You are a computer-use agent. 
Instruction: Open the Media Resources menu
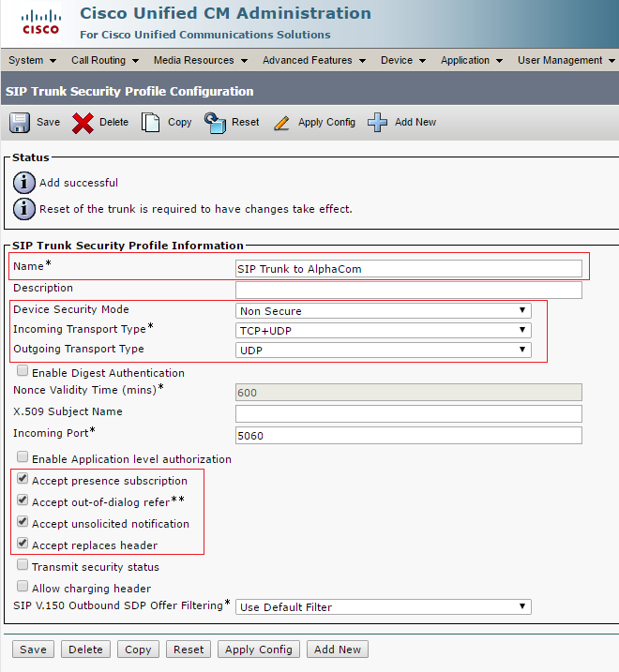point(201,60)
